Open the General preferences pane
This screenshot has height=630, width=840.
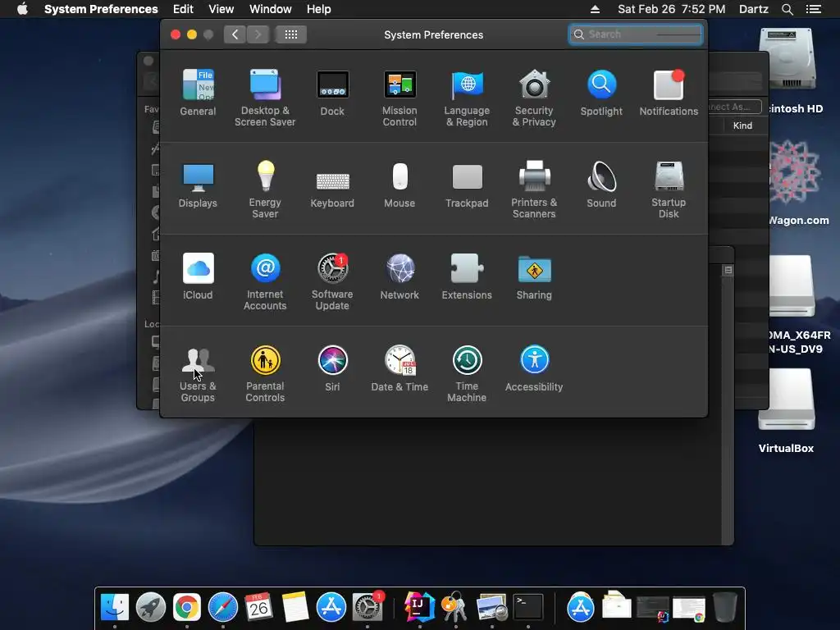[198, 93]
